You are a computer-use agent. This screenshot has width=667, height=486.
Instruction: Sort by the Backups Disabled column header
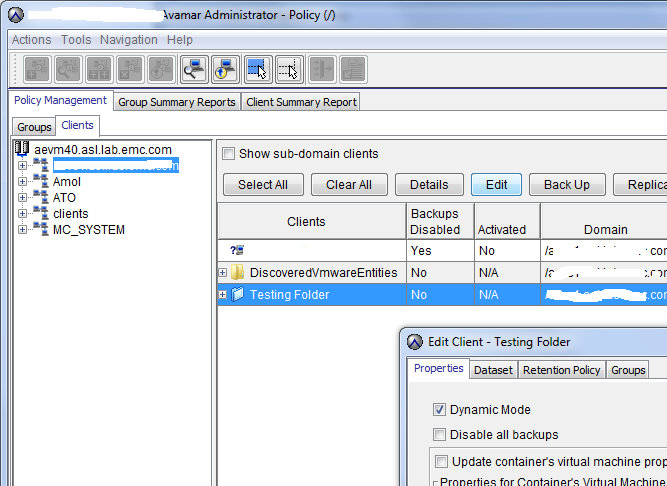(441, 221)
